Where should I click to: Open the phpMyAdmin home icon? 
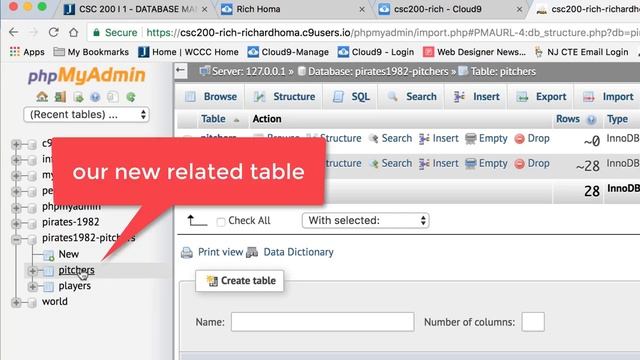(42, 97)
